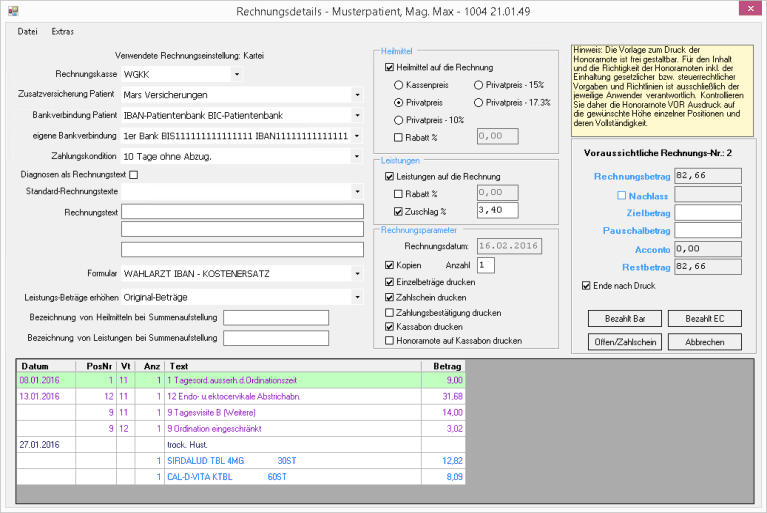Click the Betrag column header
Screen dimensions: 767x513
443,366
